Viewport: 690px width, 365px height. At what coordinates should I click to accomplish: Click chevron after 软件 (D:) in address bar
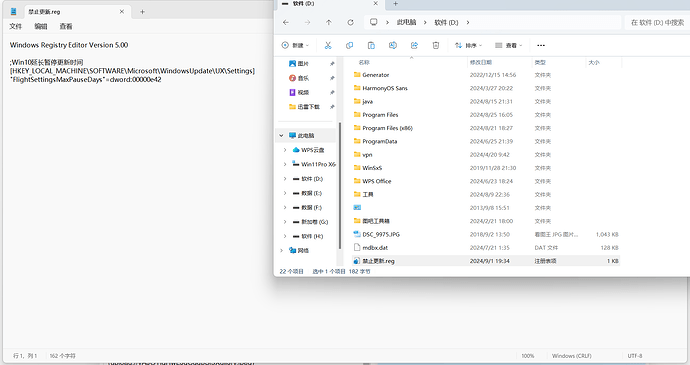[x=468, y=22]
